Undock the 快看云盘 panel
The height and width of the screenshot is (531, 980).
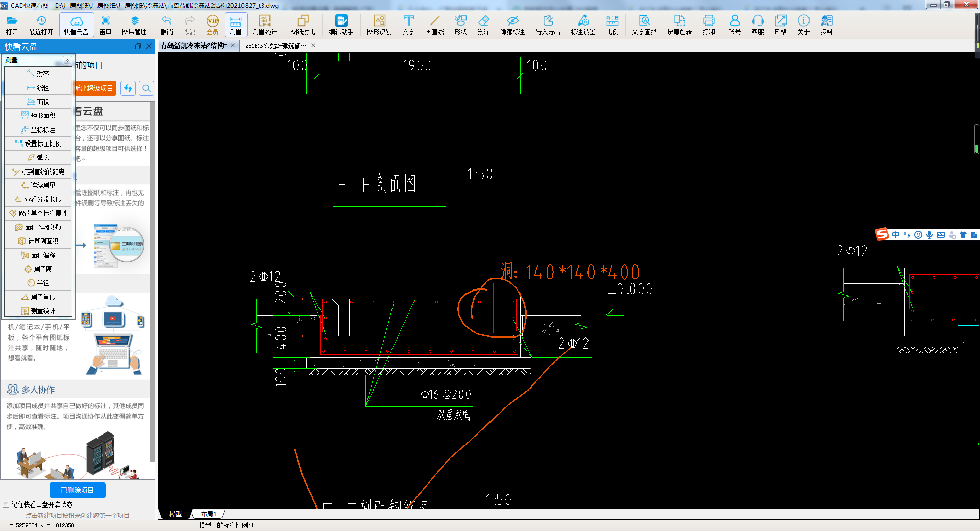138,46
